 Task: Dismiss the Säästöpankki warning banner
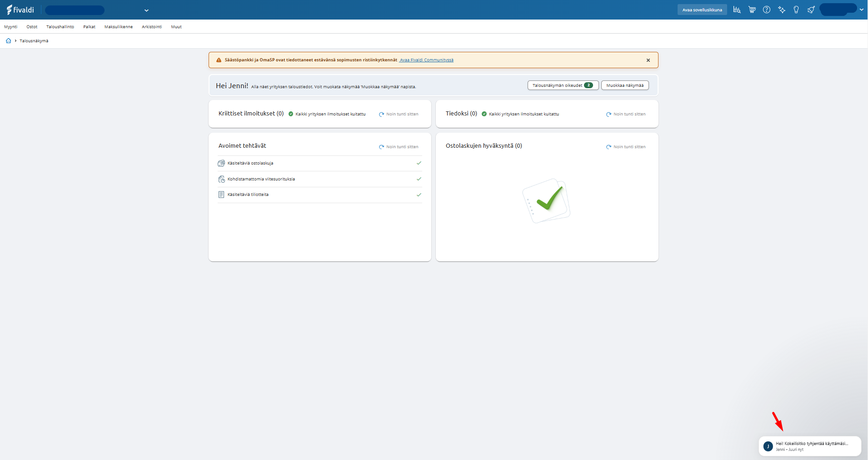point(648,60)
